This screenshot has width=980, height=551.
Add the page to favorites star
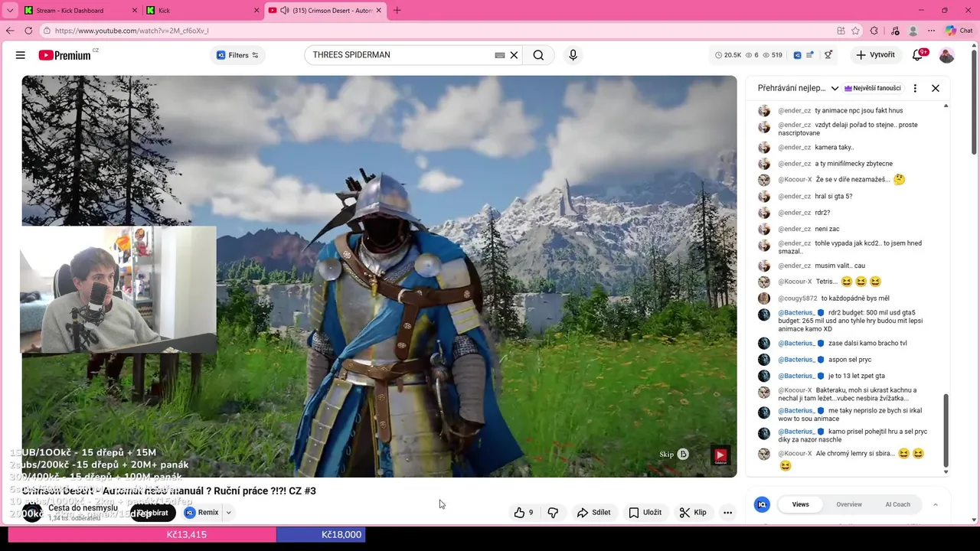pos(855,31)
